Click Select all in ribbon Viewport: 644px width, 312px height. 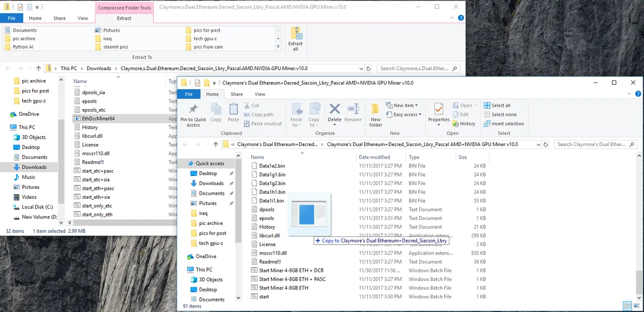coord(497,106)
